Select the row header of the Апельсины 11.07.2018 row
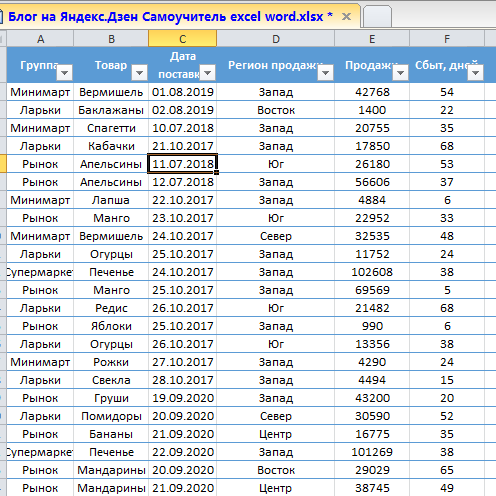This screenshot has width=496, height=496. 3,164
